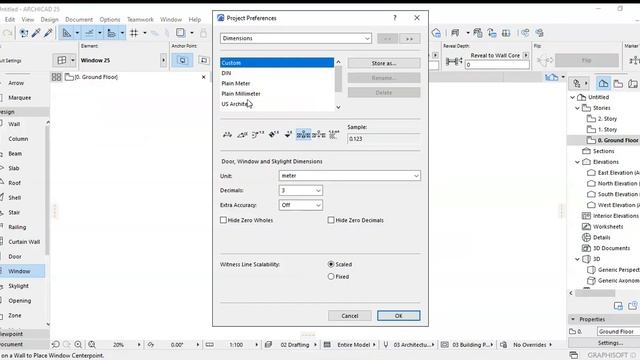Screen dimensions: 640x360
Task: Open the Help menu
Action: point(195,19)
